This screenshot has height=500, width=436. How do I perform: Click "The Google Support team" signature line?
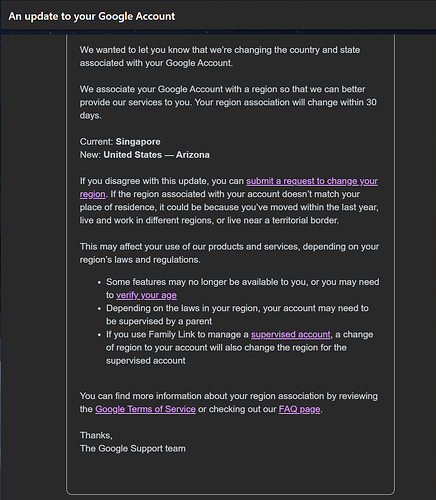tap(133, 448)
